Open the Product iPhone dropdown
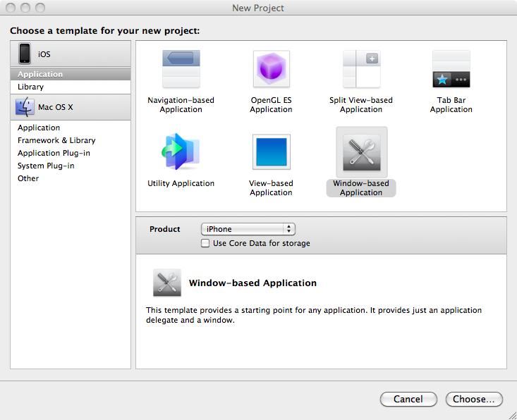Image resolution: width=517 pixels, height=420 pixels. click(248, 229)
